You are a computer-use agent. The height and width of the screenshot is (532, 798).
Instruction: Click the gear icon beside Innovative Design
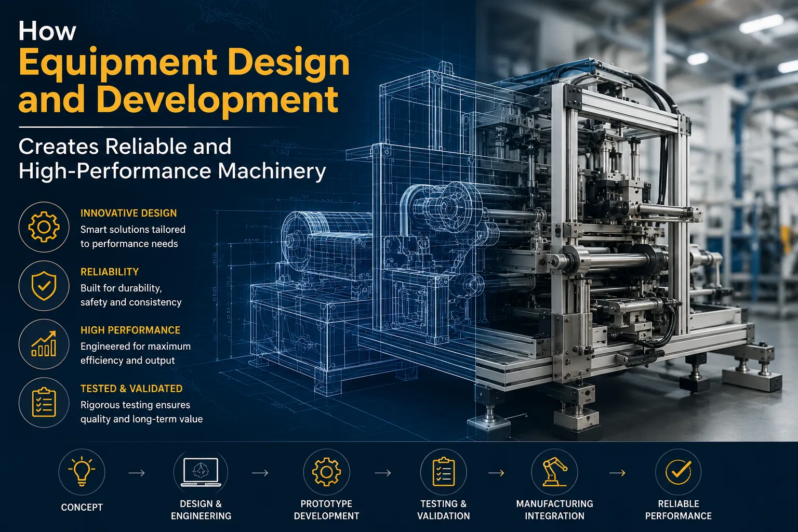(44, 227)
